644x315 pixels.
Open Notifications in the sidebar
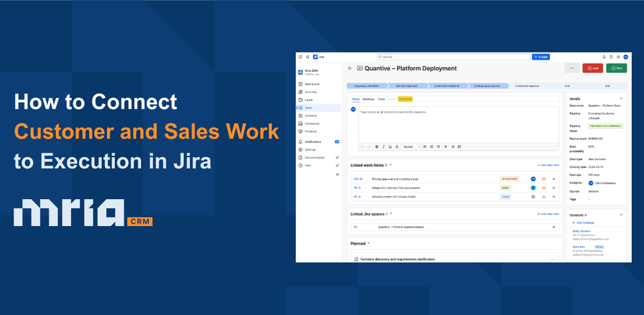(x=318, y=142)
